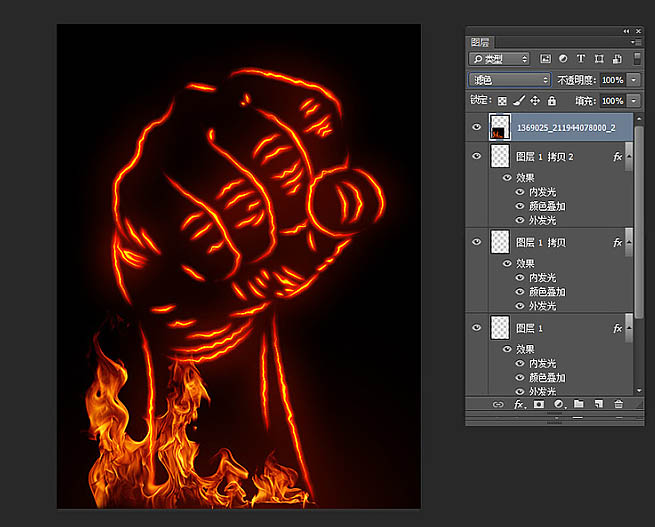Toggle 颜色叠加 effect of 图层 1 拷贝
The height and width of the screenshot is (527, 655).
click(x=520, y=291)
